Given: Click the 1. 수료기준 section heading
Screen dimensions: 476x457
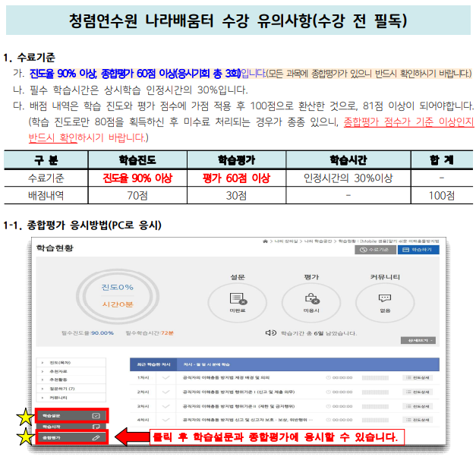Looking at the screenshot, I should click(29, 57).
